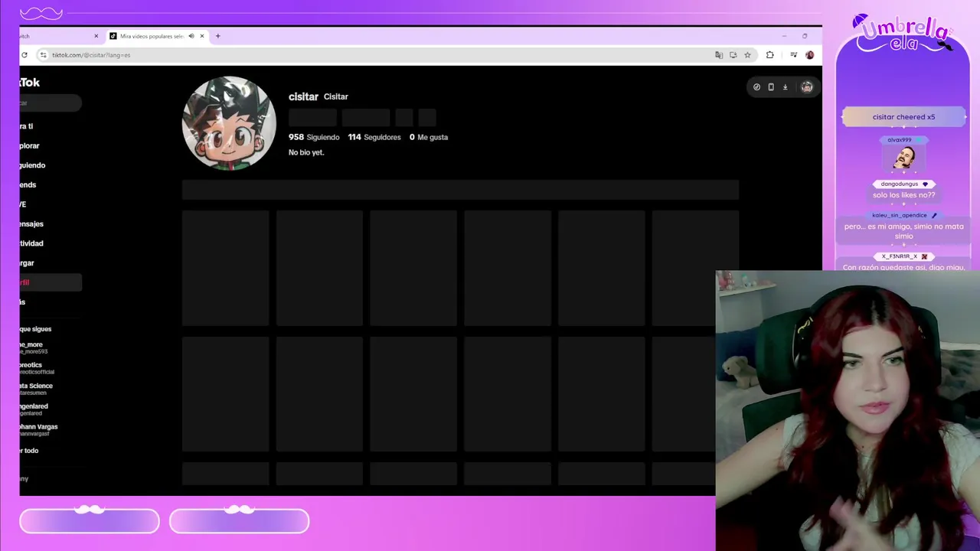Click dangodungus chat username

click(899, 184)
